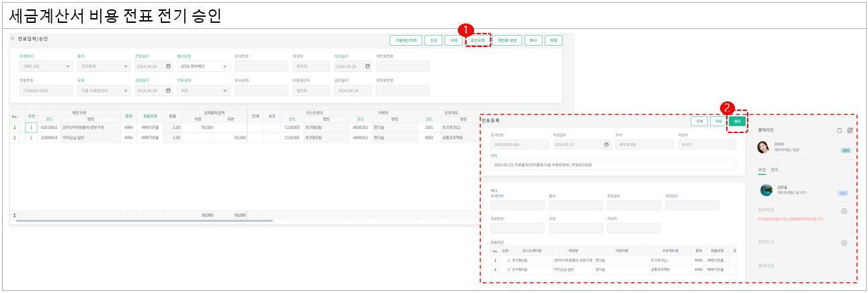Add an attachment with 첨부파일 plus icon

click(844, 211)
